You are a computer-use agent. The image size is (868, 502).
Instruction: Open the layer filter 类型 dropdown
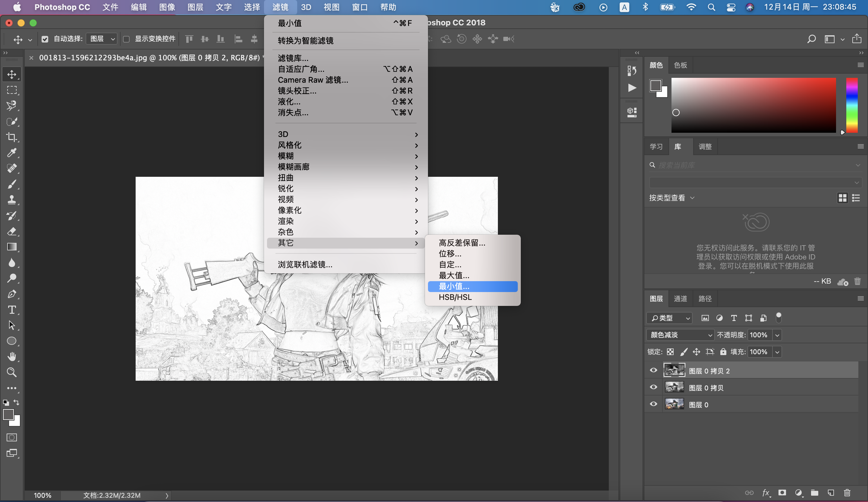(x=670, y=318)
